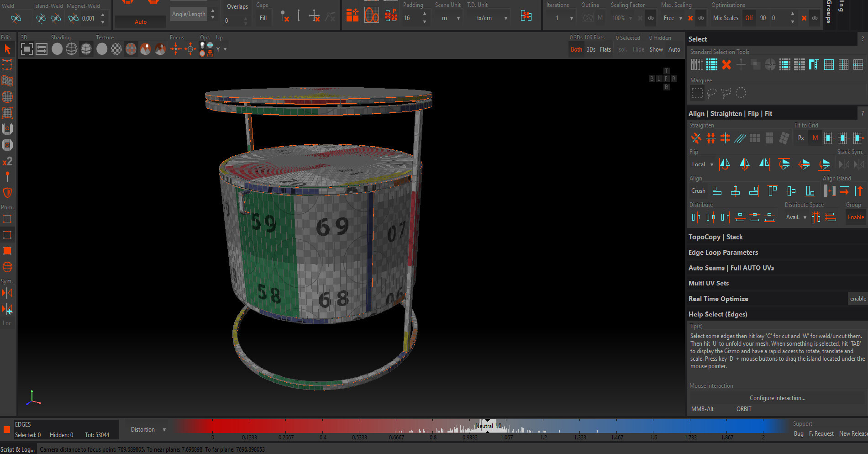Image resolution: width=868 pixels, height=454 pixels.
Task: Open the Distortion display mode dropdown
Action: click(x=147, y=430)
